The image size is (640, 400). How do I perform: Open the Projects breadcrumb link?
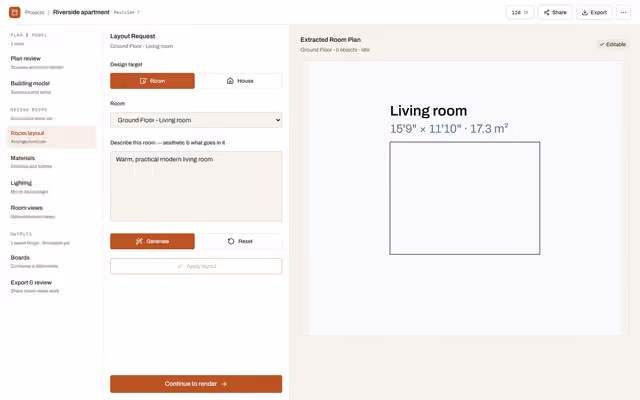[34, 13]
